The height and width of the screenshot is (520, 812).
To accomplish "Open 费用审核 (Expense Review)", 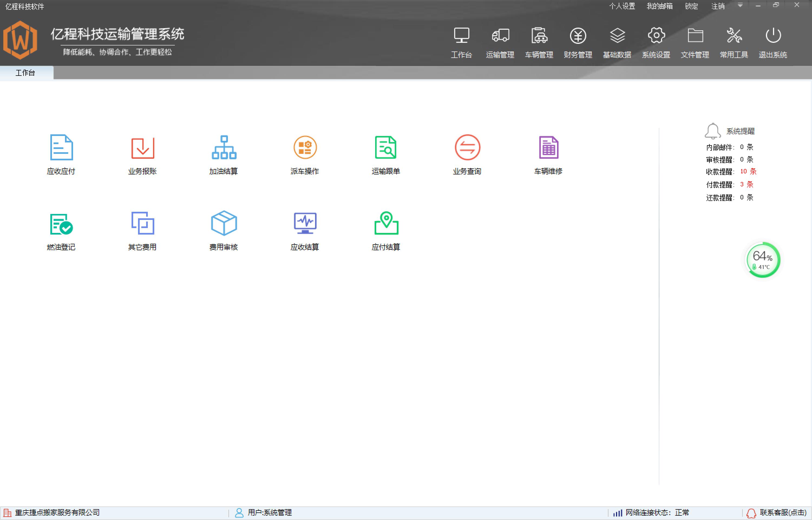I will tap(223, 230).
